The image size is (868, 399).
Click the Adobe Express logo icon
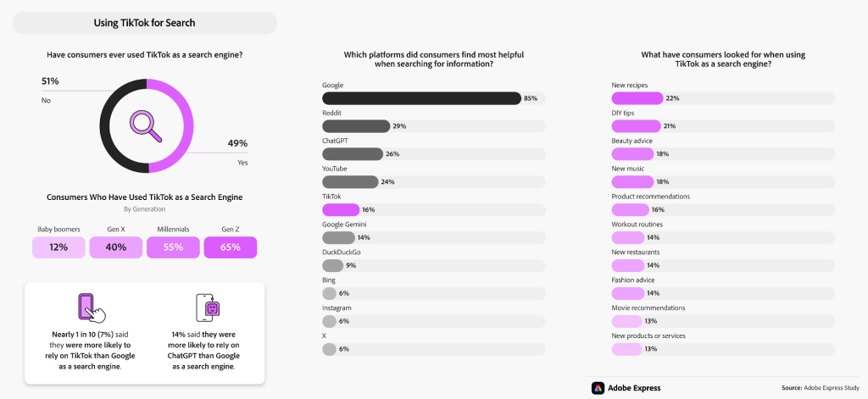598,388
